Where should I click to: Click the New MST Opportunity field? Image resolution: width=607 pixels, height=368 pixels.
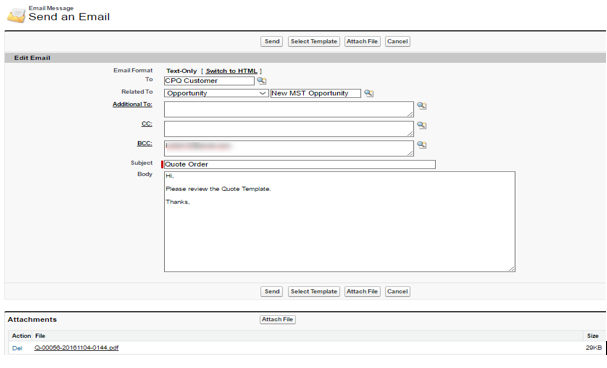316,93
